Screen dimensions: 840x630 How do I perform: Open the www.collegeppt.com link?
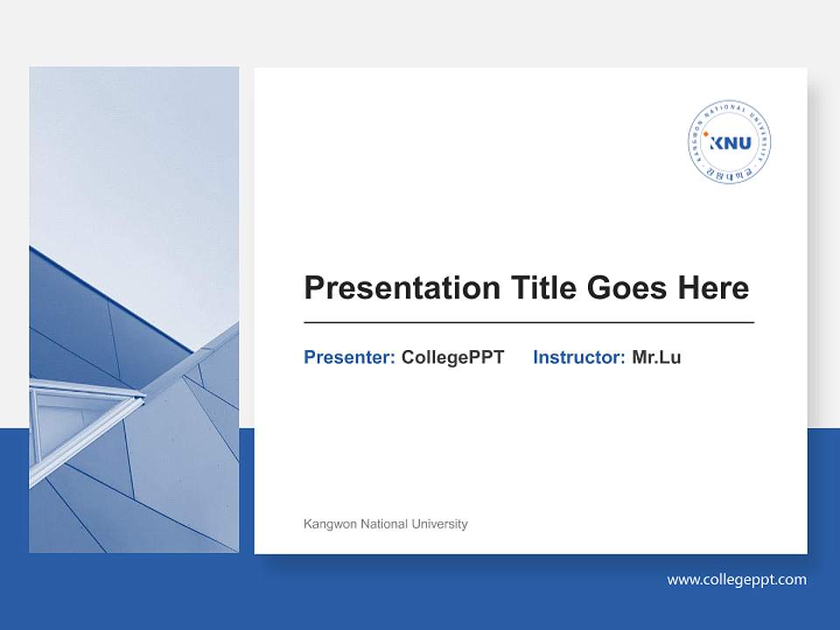737,579
